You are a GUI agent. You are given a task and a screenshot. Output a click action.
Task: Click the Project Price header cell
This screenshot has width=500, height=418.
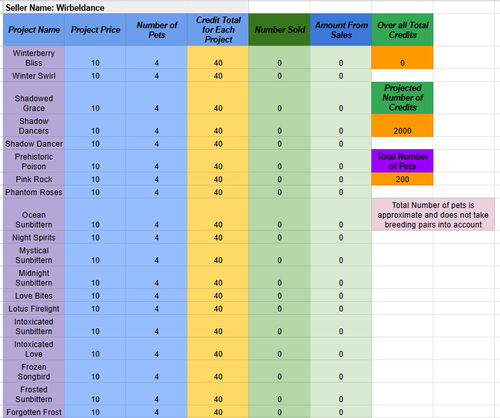[95, 30]
